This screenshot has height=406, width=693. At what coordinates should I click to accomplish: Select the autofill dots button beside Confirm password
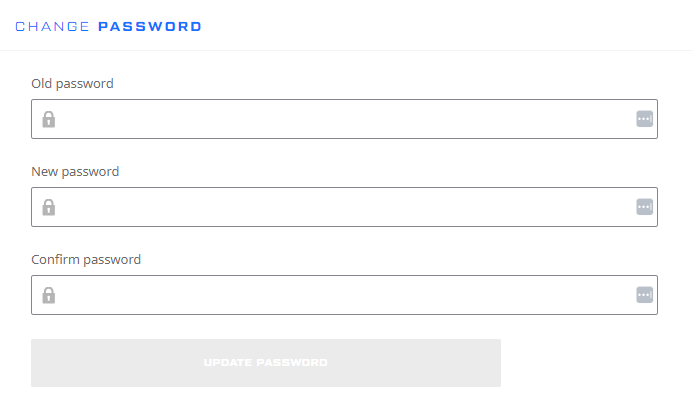click(x=644, y=295)
